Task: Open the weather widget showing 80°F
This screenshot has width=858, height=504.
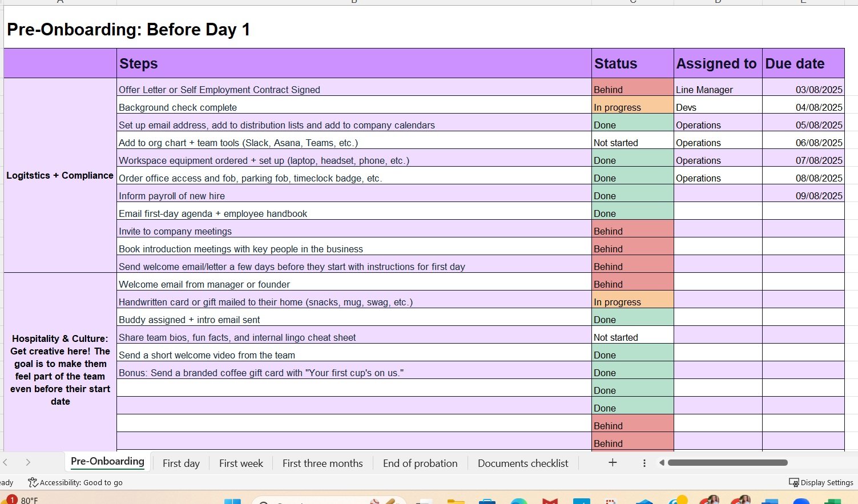Action: pyautogui.click(x=21, y=500)
